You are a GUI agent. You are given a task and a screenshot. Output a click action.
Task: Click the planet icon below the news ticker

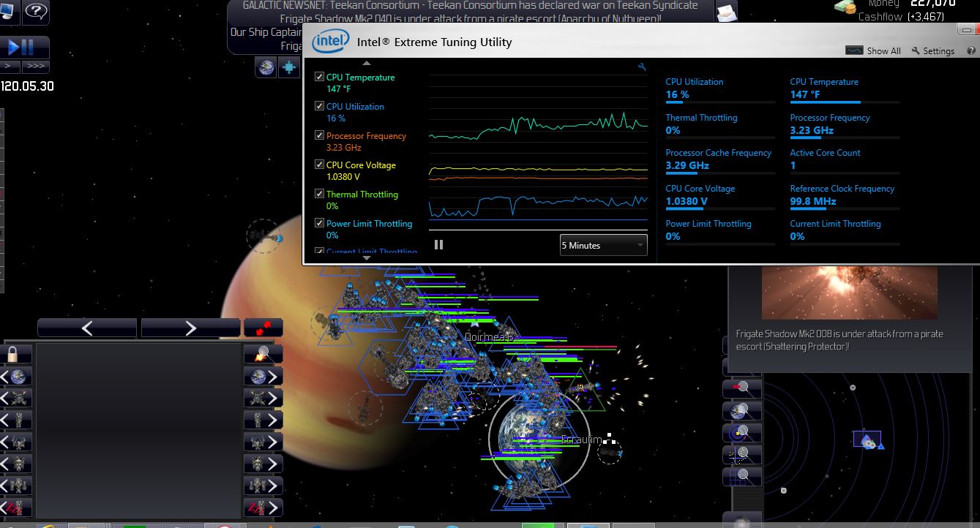[266, 67]
